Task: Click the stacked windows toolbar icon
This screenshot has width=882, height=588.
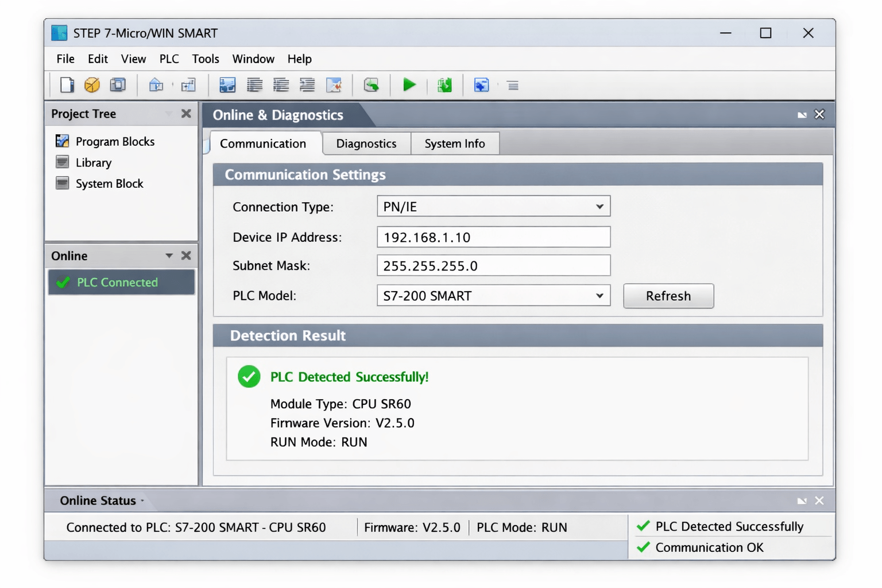Action: (118, 85)
